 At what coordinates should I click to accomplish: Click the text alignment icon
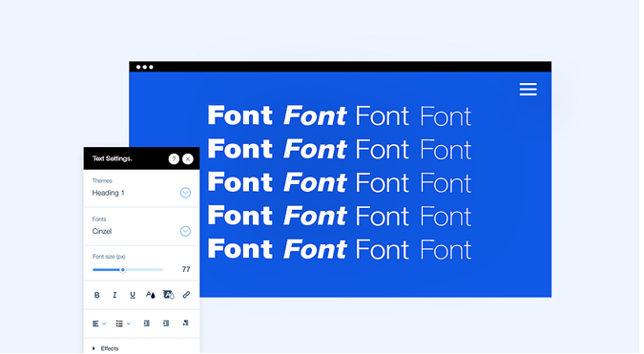tap(95, 324)
